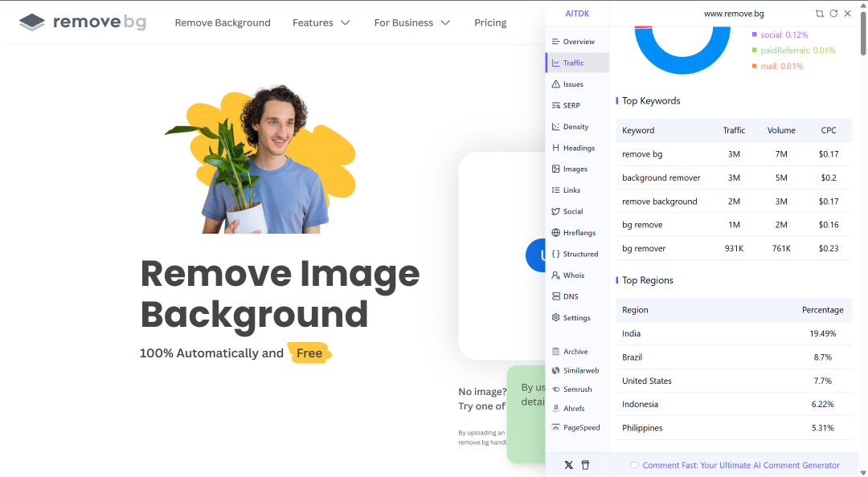This screenshot has width=868, height=477.
Task: Click the Indonesia region row
Action: [x=734, y=404]
